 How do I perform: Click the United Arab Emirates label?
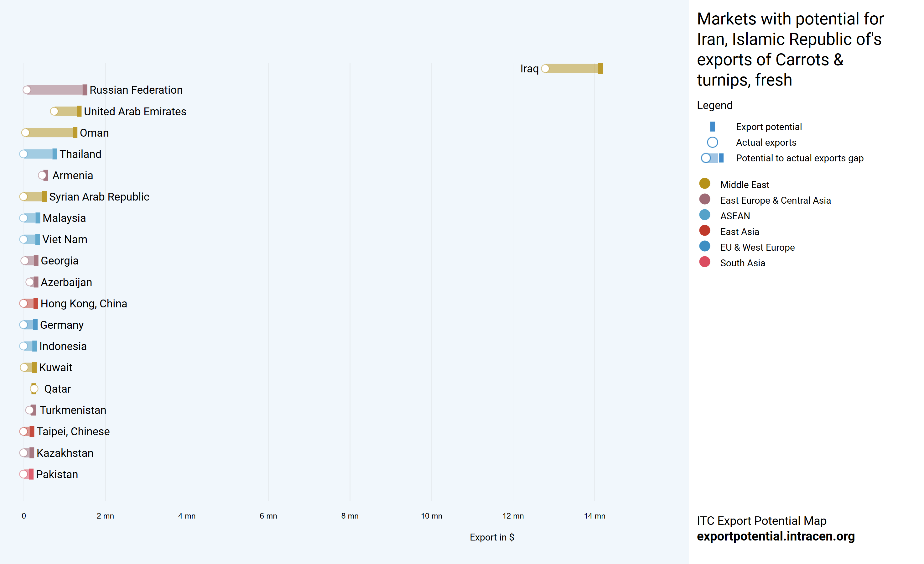click(x=135, y=112)
